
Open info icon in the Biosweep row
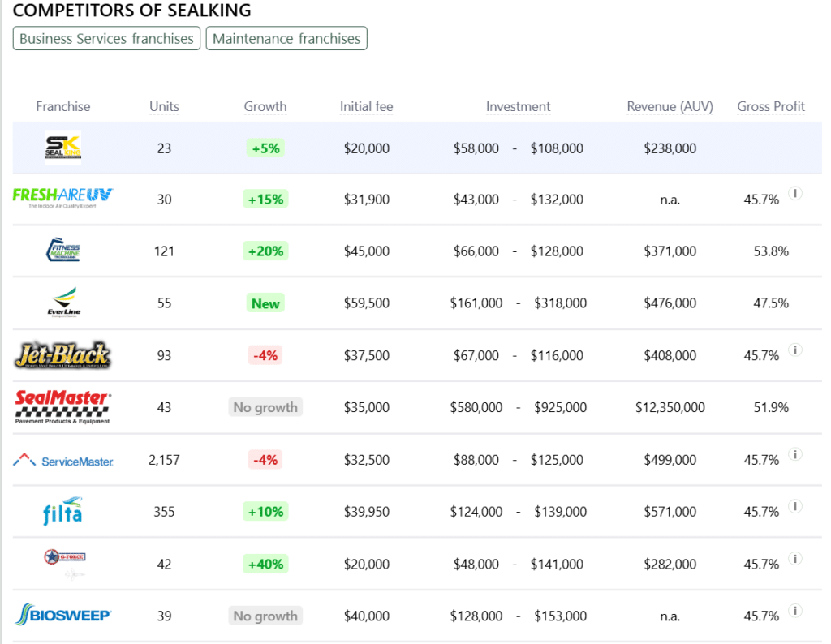coord(795,610)
